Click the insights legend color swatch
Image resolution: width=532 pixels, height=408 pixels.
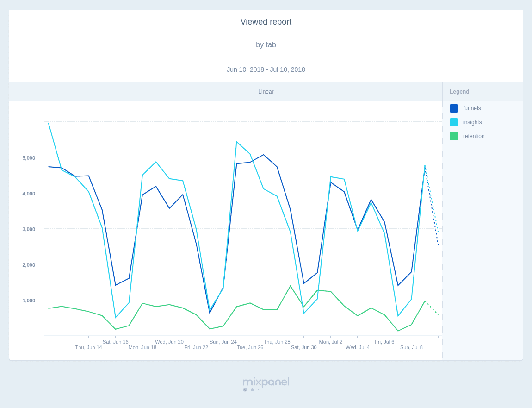click(x=454, y=122)
